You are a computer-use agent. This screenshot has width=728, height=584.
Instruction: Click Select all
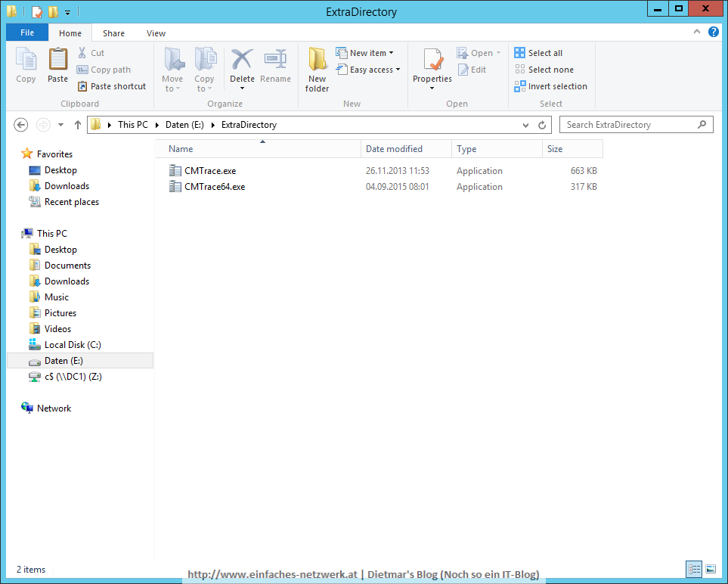point(538,53)
